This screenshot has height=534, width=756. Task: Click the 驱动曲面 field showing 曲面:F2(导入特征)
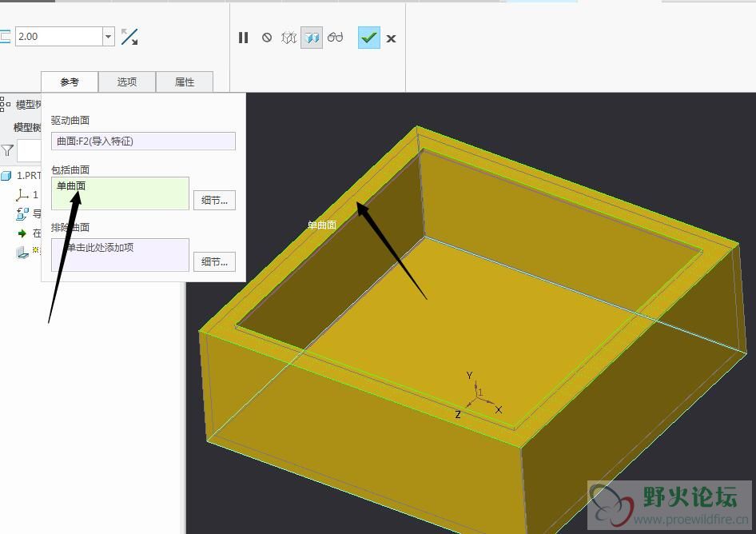(x=143, y=141)
